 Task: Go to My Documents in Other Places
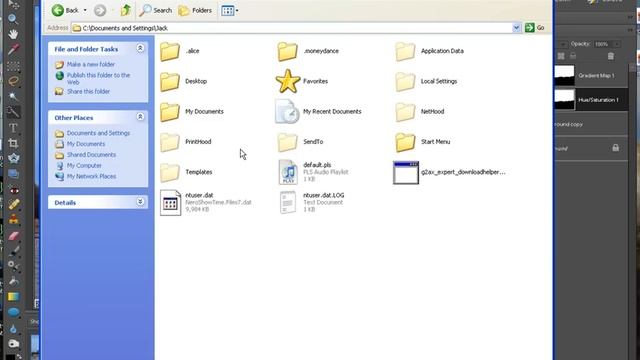[x=86, y=144]
